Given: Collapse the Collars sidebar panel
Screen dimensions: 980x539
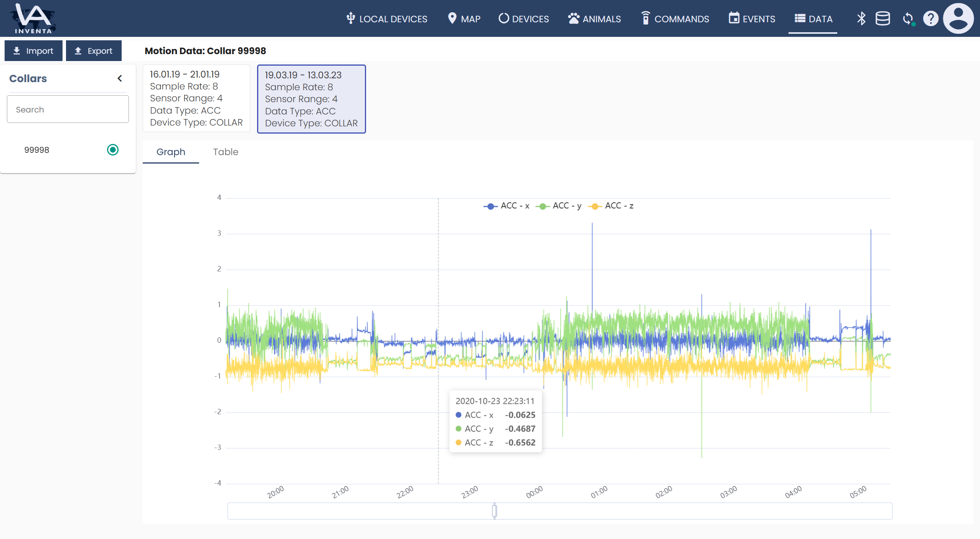Looking at the screenshot, I should (120, 78).
